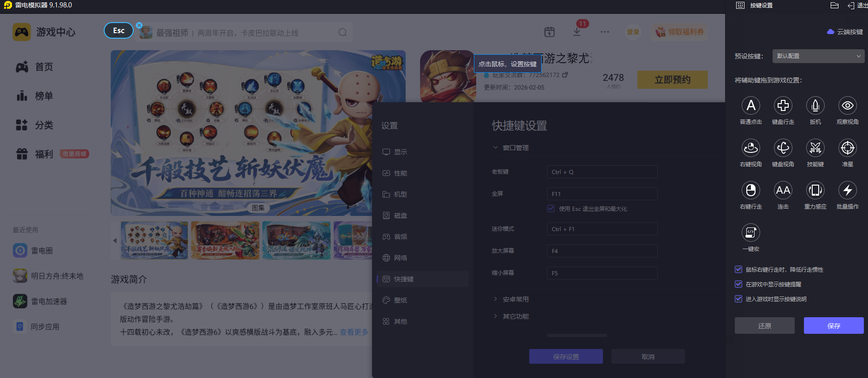Open 音频 settings category

pos(423,237)
